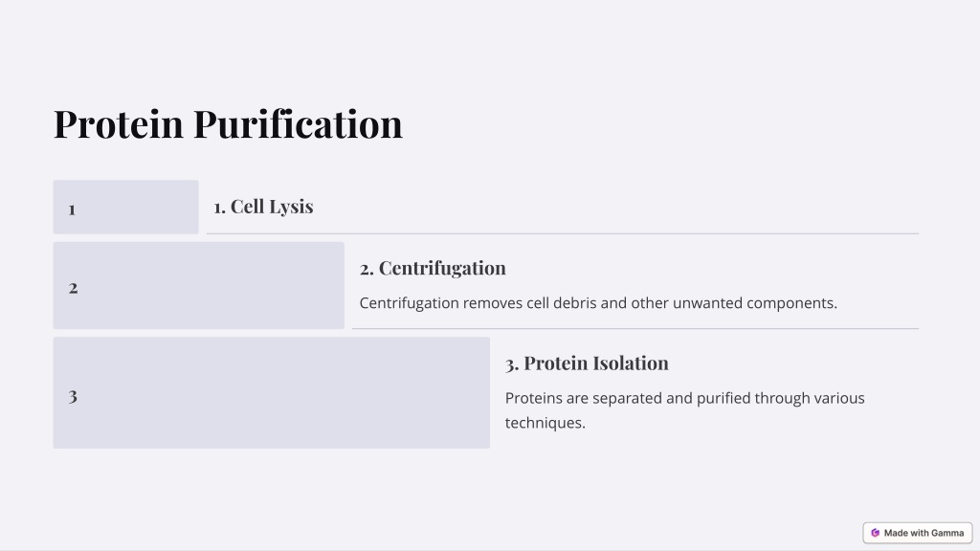Screen dimensions: 980x551
Task: Select the number 2 in second block
Action: pos(73,288)
